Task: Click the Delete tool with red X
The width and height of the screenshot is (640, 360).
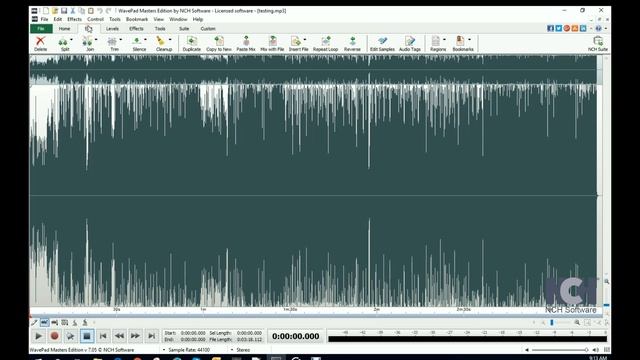Action: click(40, 43)
